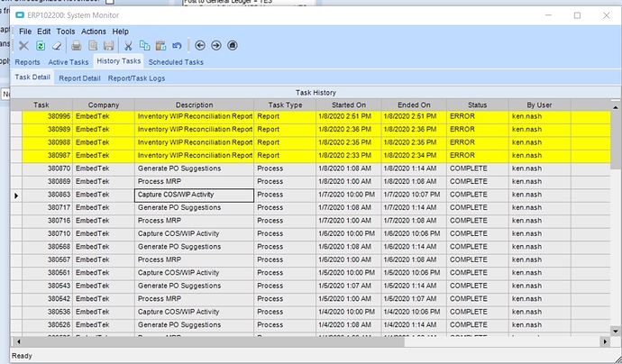The width and height of the screenshot is (622, 364).
Task: Click the Print toolbar icon
Action: click(77, 46)
